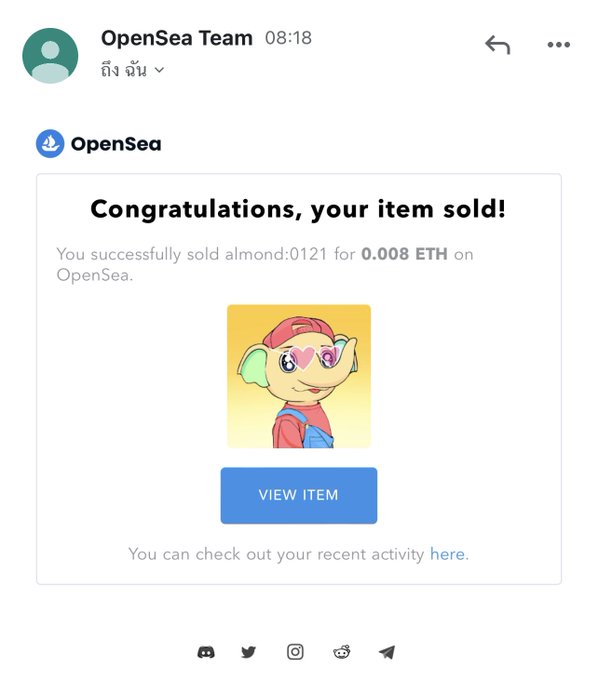Expand recipient details chevron next to ถึง ฉัน
Viewport: 598px width, 680px height.
(x=159, y=70)
